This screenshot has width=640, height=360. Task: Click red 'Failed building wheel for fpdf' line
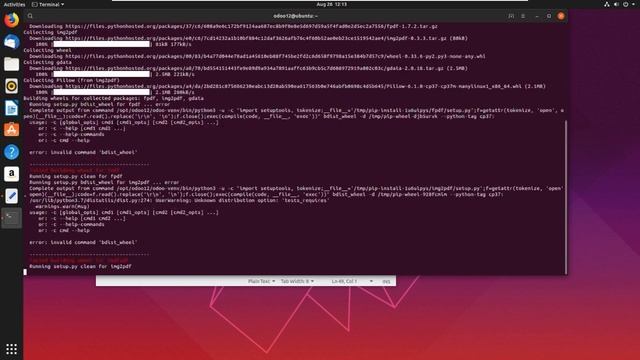point(75,170)
